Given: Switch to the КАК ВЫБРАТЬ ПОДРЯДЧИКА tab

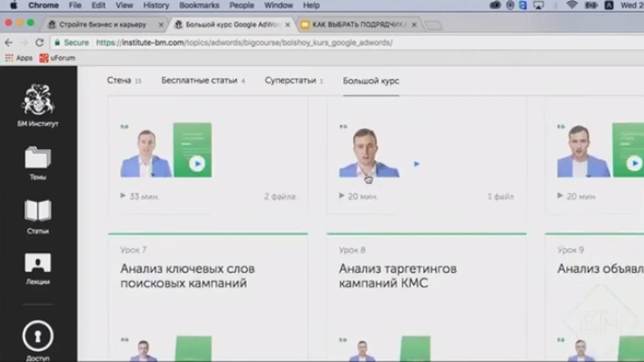Looking at the screenshot, I should 361,25.
